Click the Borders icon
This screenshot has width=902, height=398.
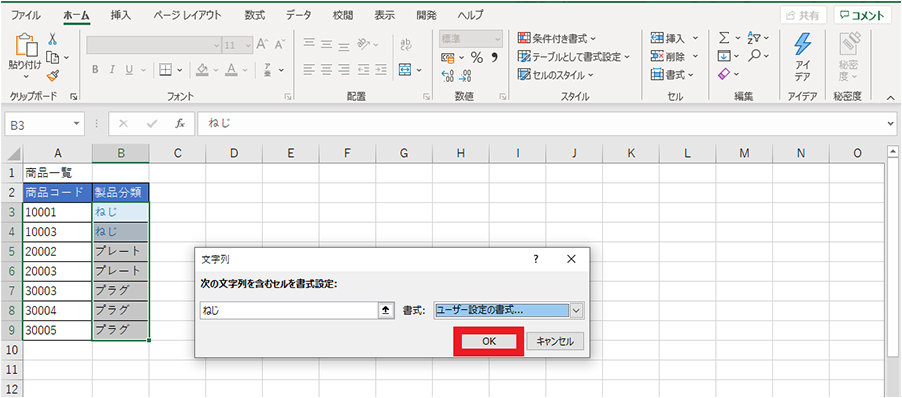click(x=166, y=70)
